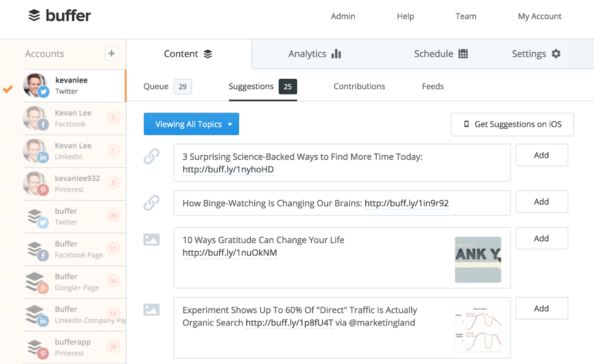Open My Account in header
This screenshot has height=364, width=594.
coord(540,16)
